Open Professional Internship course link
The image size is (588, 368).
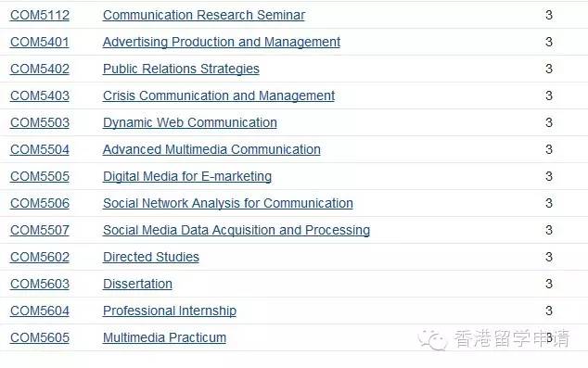click(x=170, y=311)
